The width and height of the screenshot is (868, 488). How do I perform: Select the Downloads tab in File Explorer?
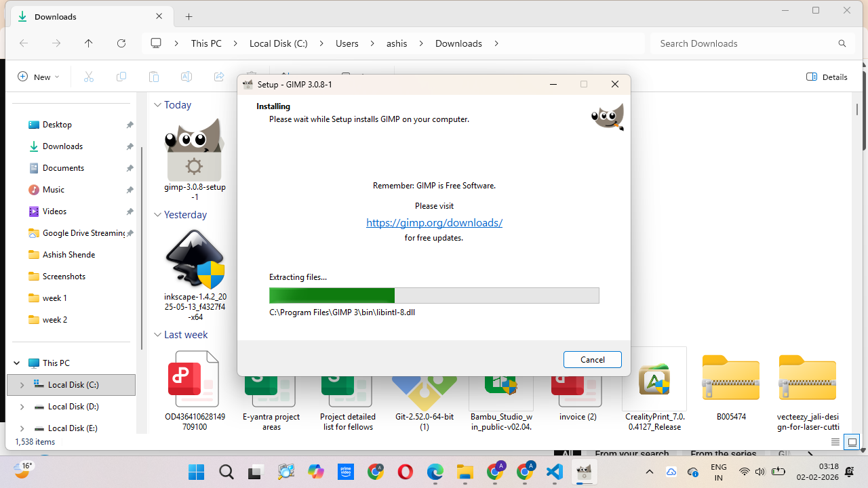[x=91, y=16]
